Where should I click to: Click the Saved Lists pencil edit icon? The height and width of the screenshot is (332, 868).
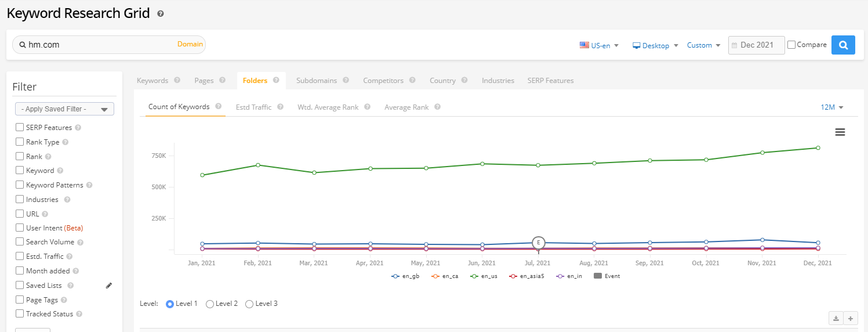[x=108, y=286]
